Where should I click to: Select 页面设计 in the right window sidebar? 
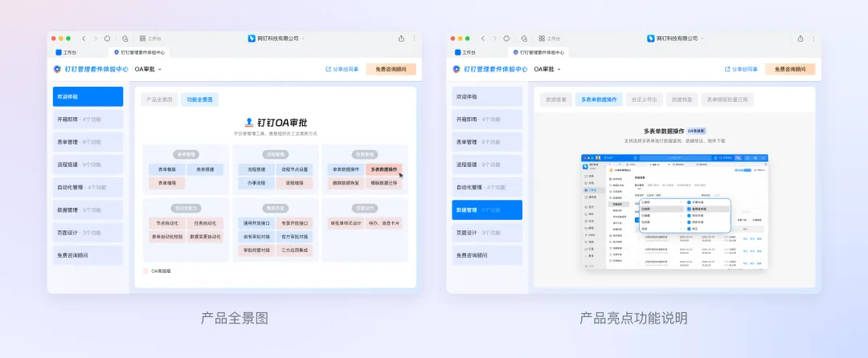tap(487, 233)
